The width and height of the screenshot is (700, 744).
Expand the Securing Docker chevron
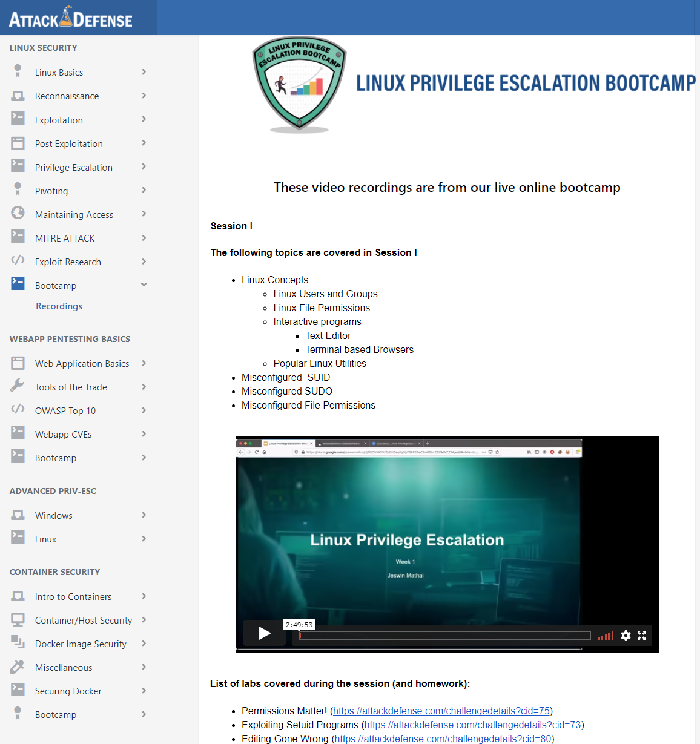click(x=144, y=691)
